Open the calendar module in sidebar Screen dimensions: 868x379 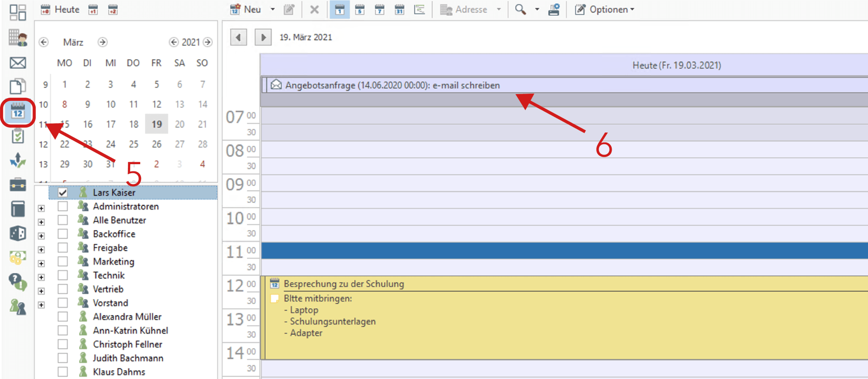coord(18,112)
